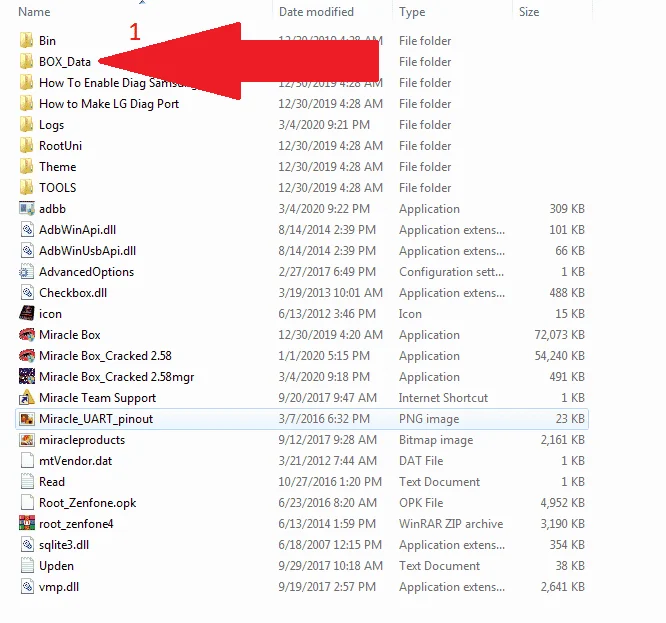Select the BOX_Data folder name
The image size is (666, 623).
click(x=65, y=62)
